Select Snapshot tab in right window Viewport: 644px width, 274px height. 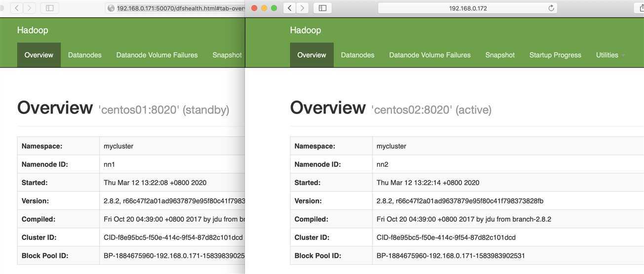(500, 55)
